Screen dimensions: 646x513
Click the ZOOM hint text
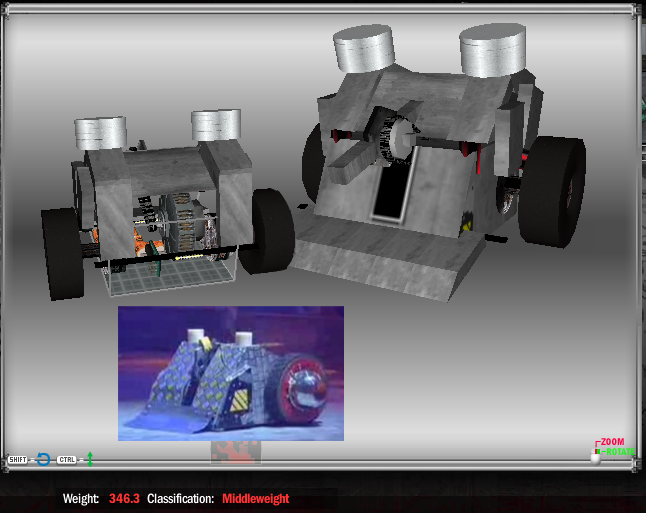coord(612,442)
